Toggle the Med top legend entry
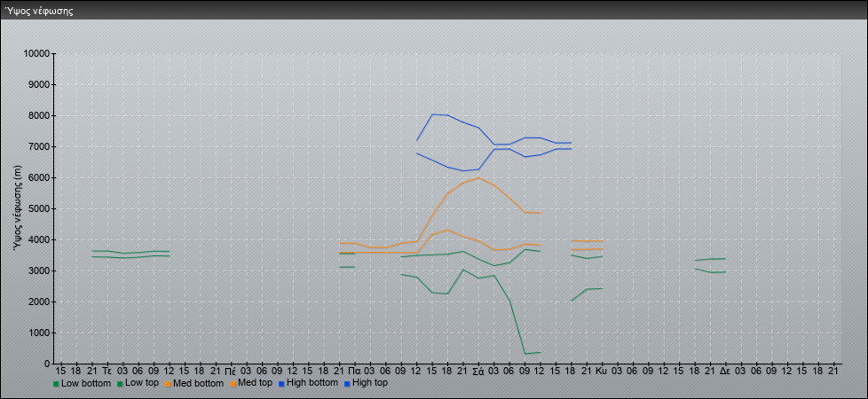Image resolution: width=868 pixels, height=399 pixels. click(x=251, y=383)
